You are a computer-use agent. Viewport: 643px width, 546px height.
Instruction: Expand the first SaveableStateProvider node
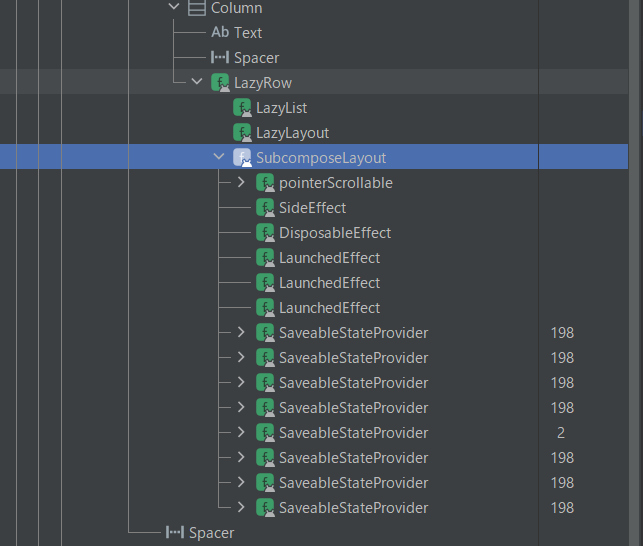(x=241, y=332)
